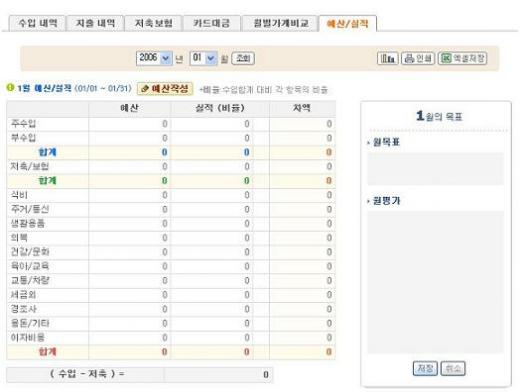Screen dimensions: 520x392
Task: Click the ( 수입 - 저축 ) = label
Action: (87, 374)
